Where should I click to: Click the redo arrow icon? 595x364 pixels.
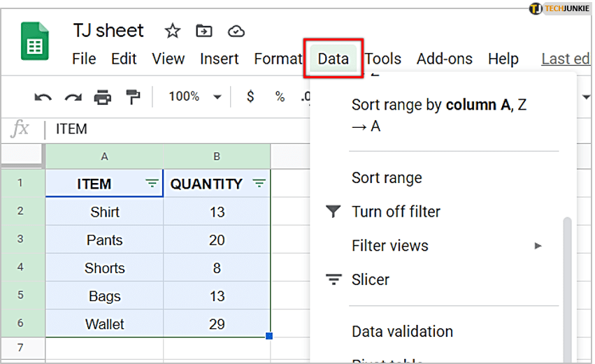pyautogui.click(x=73, y=97)
